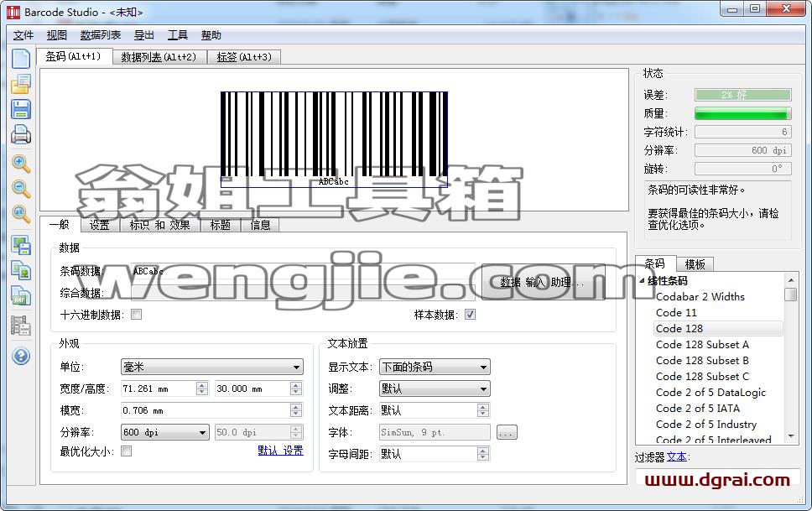812x511 pixels.
Task: Click the Barcode Studio title bar app icon
Action: 13,12
